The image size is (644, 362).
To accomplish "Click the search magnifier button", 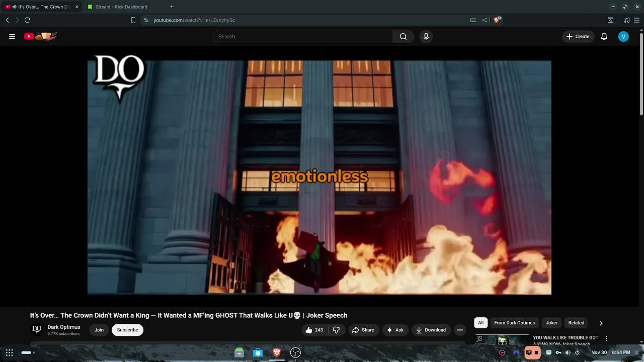I will (403, 36).
